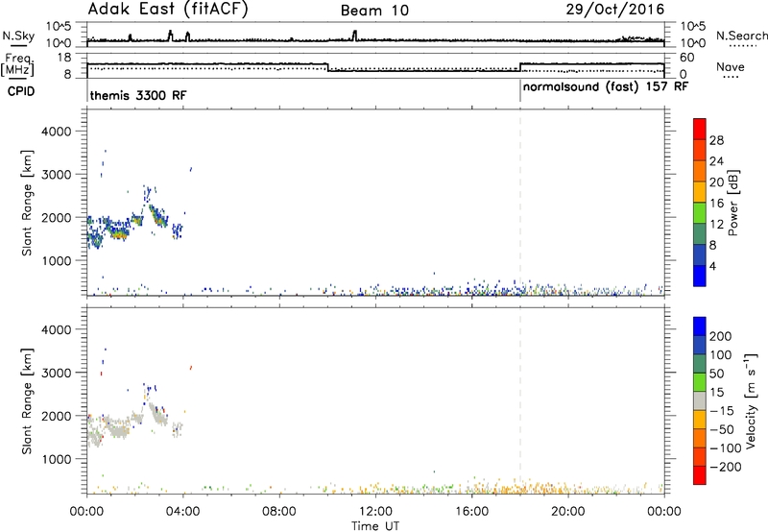The height and width of the screenshot is (532, 768).
Task: Click the "Beam 10" heading
Action: point(374,11)
